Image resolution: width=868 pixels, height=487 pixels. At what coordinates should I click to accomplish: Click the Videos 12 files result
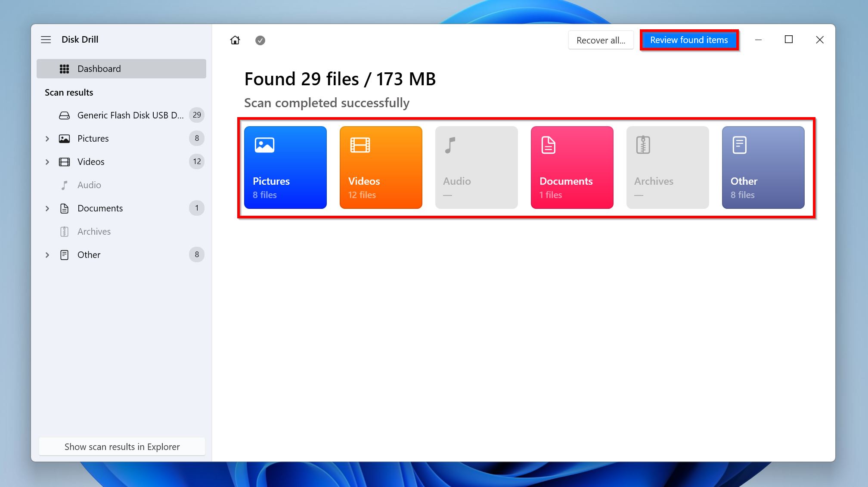(381, 167)
